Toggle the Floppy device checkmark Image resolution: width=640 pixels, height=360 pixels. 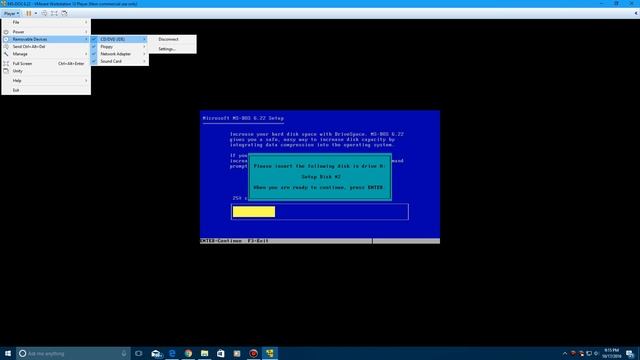(94, 47)
